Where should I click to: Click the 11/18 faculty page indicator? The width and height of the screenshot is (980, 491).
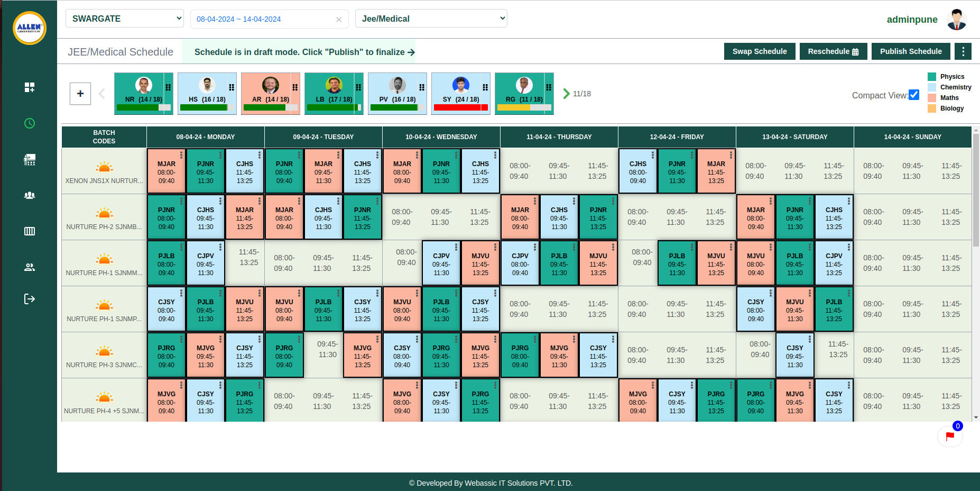[582, 94]
